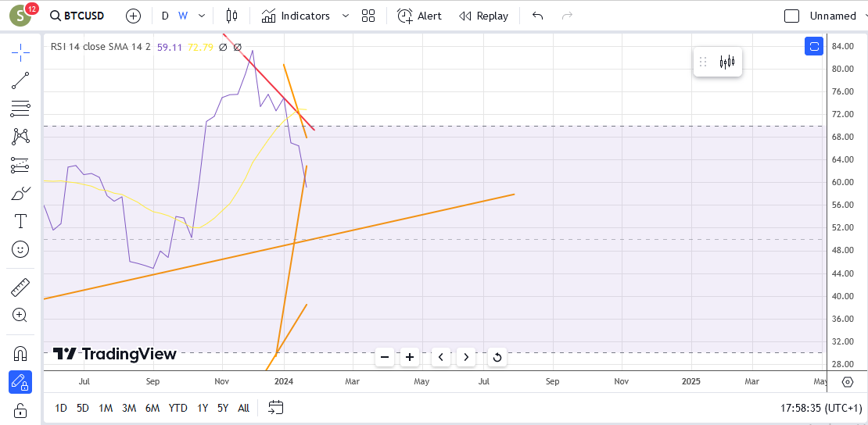
Task: Select the Text annotation tool
Action: (x=20, y=221)
